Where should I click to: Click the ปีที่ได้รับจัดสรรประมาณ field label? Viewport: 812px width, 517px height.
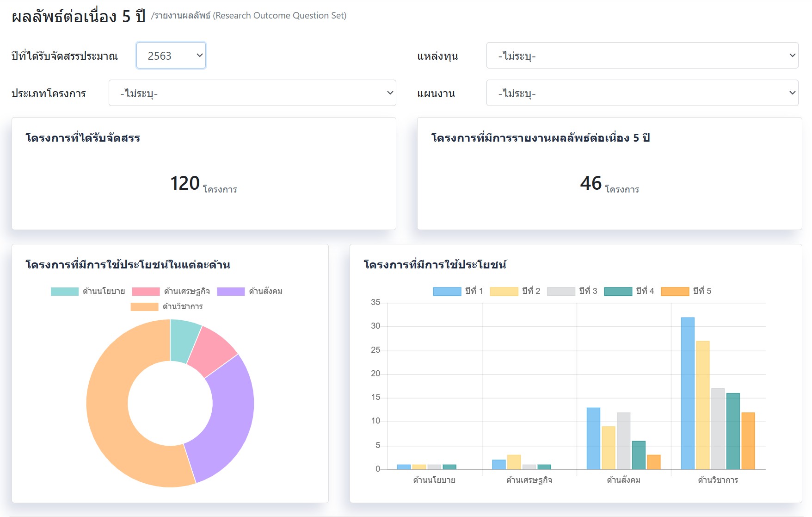click(x=65, y=56)
